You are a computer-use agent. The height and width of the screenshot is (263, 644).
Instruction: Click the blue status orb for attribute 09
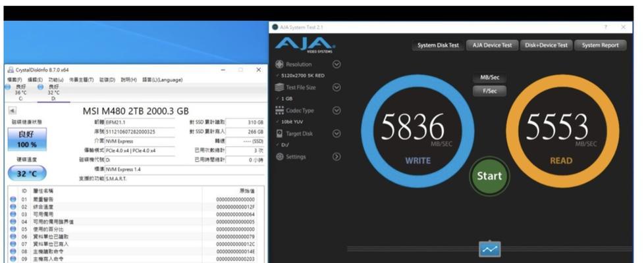click(x=13, y=259)
